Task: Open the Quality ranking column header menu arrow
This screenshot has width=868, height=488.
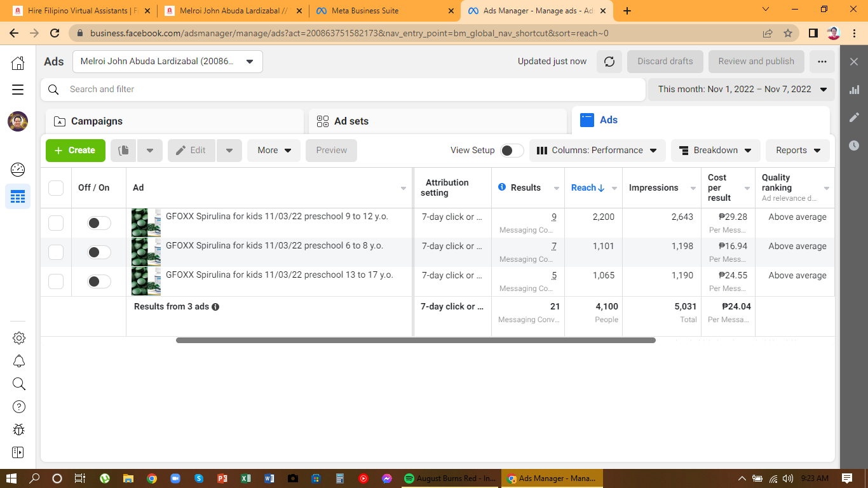Action: tap(826, 188)
